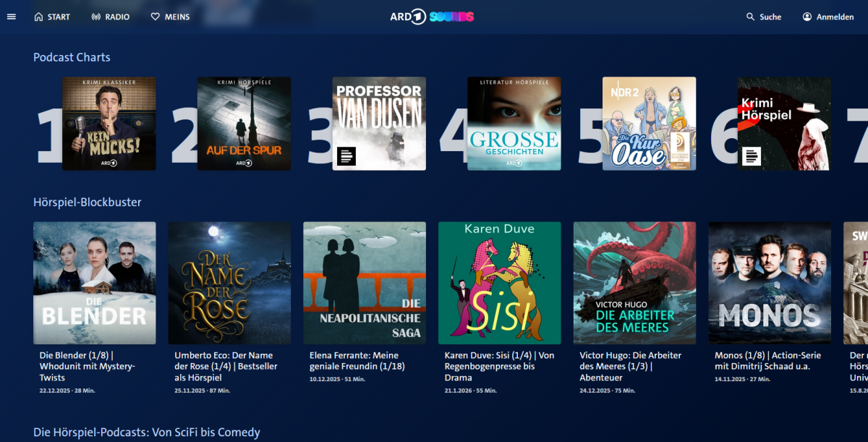The height and width of the screenshot is (442, 868).
Task: Click Anmelden to sign in
Action: pyautogui.click(x=827, y=17)
